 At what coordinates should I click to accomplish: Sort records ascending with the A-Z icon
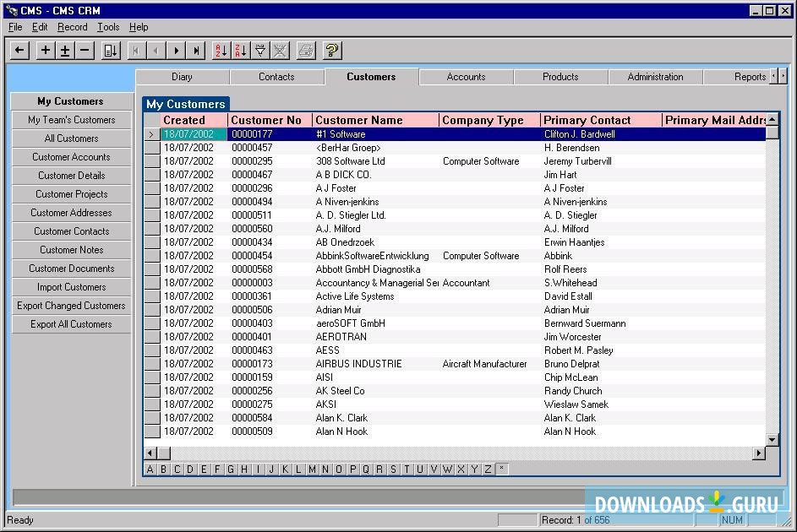221,51
